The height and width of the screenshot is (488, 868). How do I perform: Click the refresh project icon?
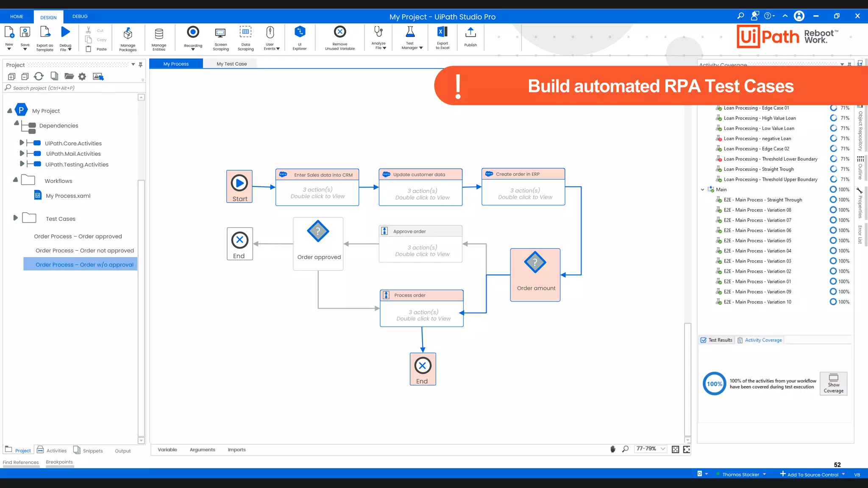pyautogui.click(x=39, y=76)
